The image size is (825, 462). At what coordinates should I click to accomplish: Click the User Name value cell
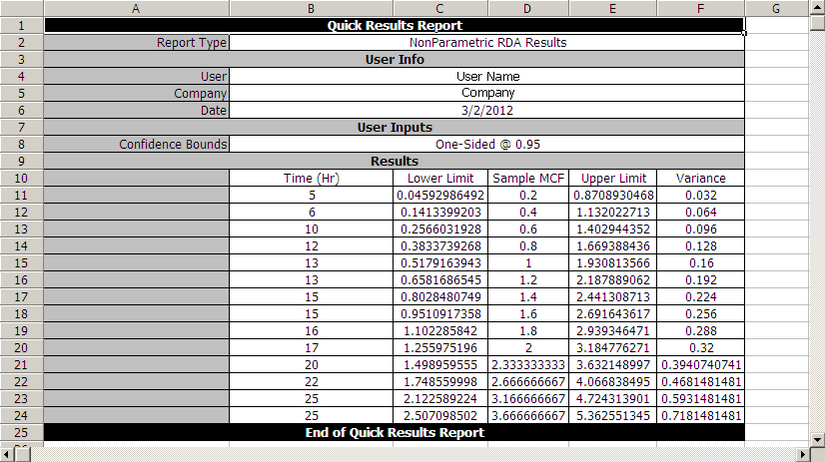coord(487,76)
